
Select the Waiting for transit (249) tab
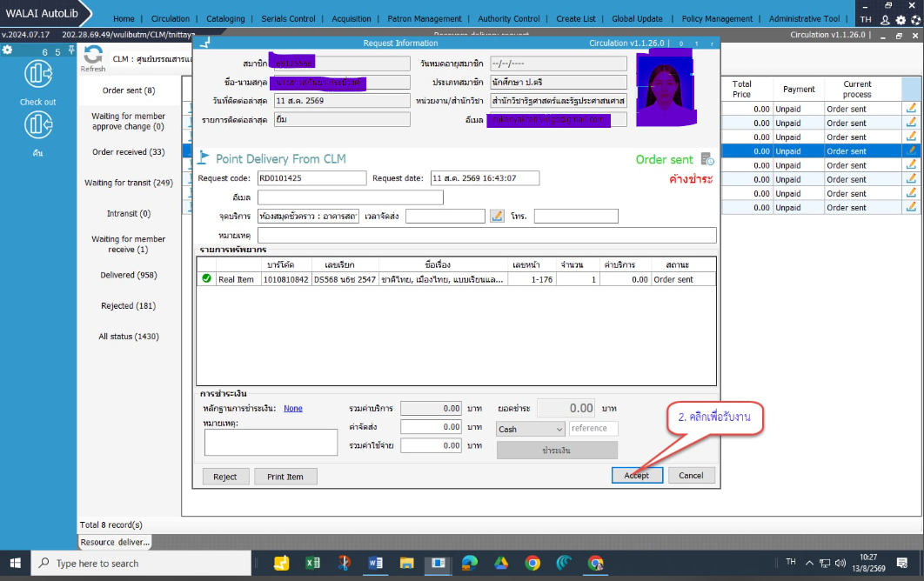(129, 183)
